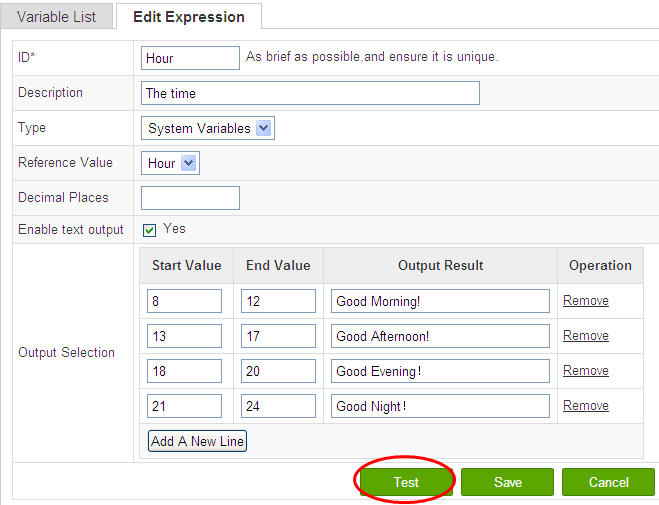
Task: Remove the Good Evening! output row
Action: (x=585, y=370)
